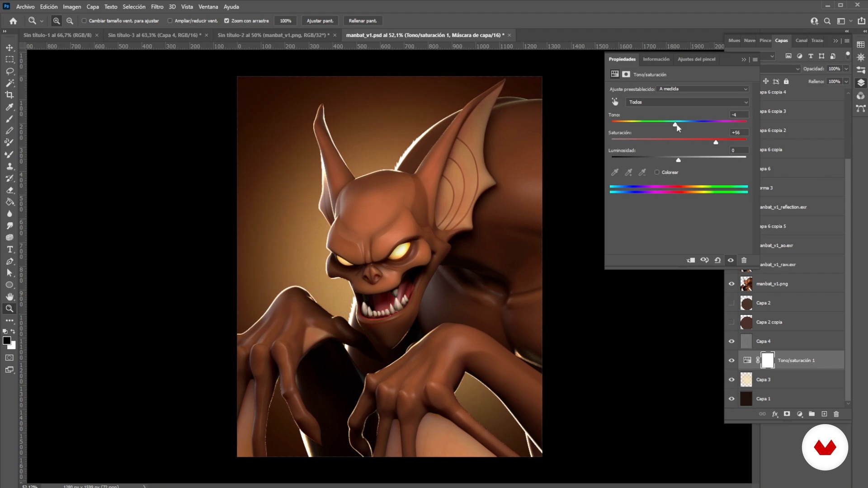
Task: Select the Rectangular Marquee tool
Action: tap(9, 60)
